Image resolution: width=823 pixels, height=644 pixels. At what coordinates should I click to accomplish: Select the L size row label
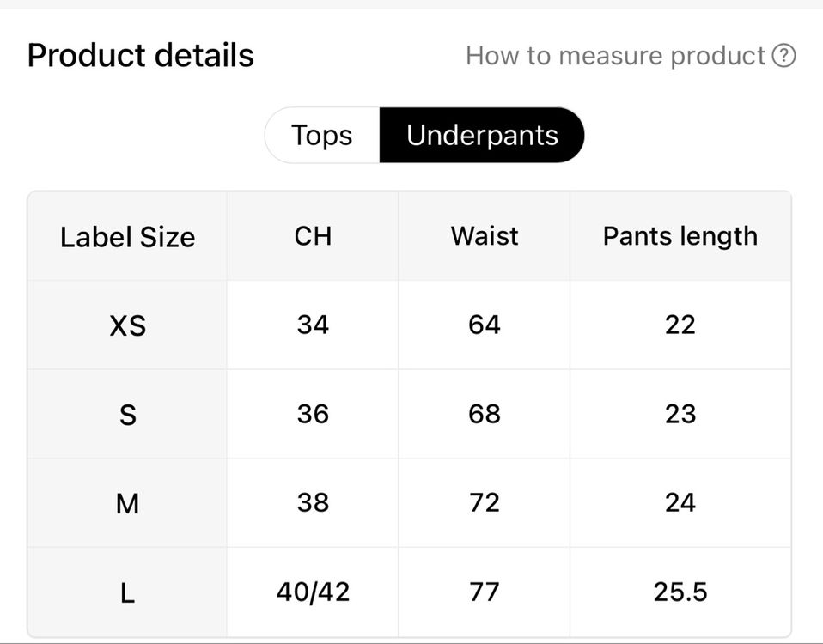tap(127, 592)
